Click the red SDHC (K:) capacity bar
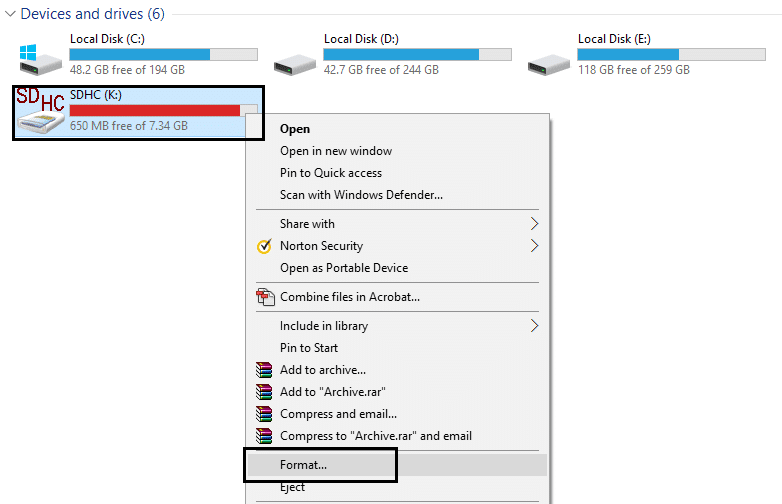 155,110
